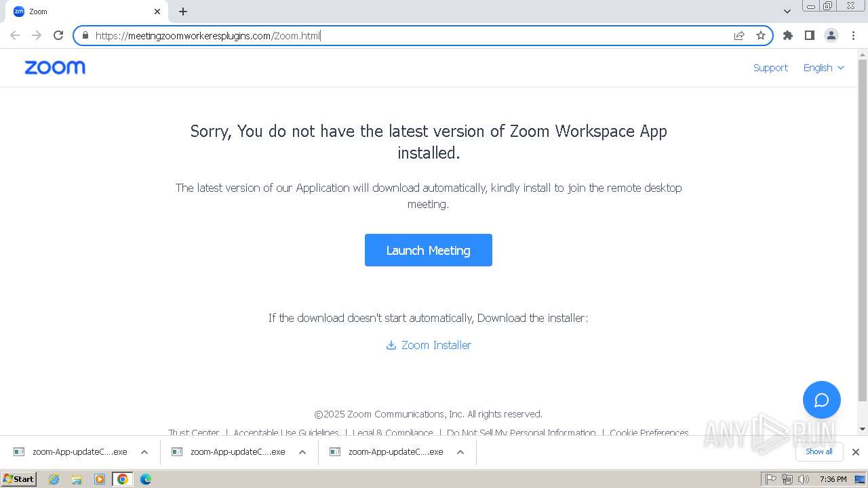Image resolution: width=868 pixels, height=488 pixels.
Task: Expand the English language dropdown
Action: click(x=823, y=68)
